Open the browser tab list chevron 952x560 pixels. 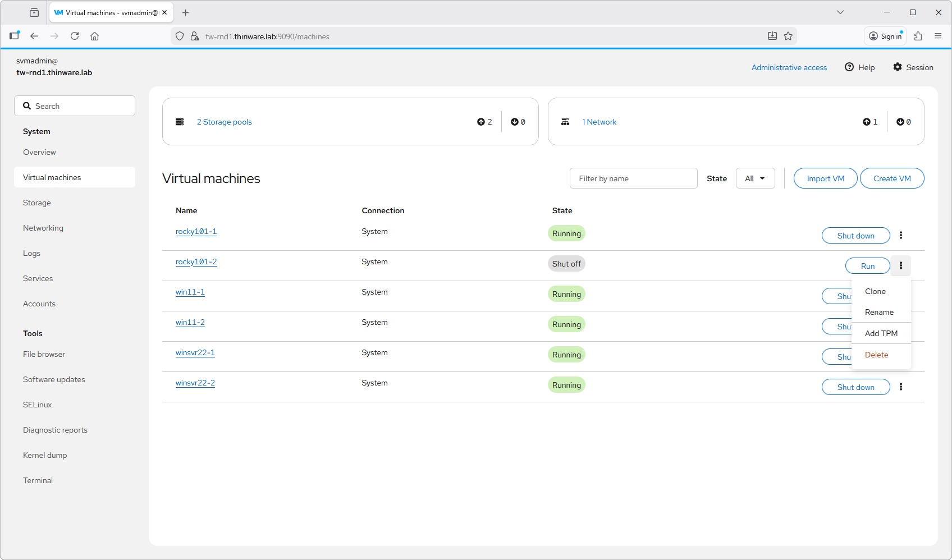pyautogui.click(x=840, y=12)
